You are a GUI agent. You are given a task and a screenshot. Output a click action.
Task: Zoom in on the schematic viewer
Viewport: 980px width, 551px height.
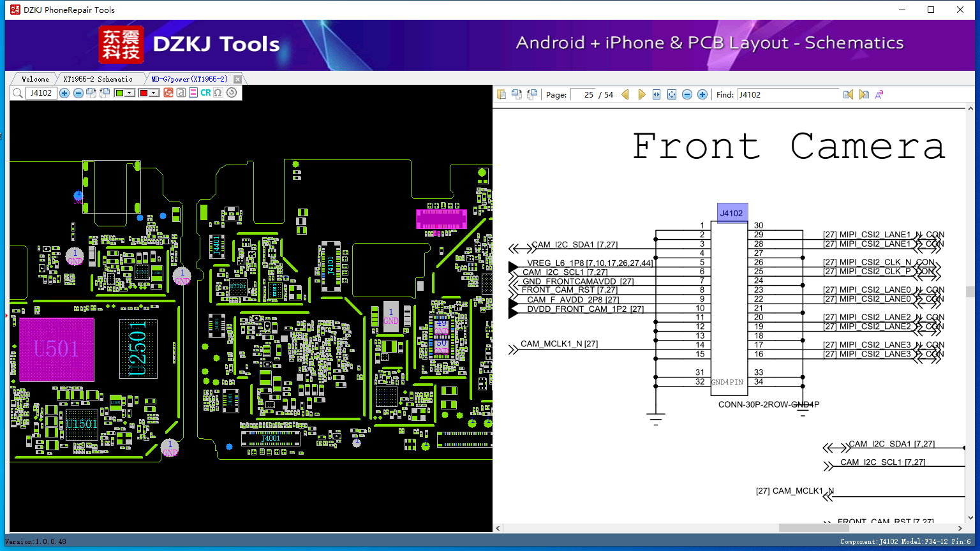click(702, 94)
